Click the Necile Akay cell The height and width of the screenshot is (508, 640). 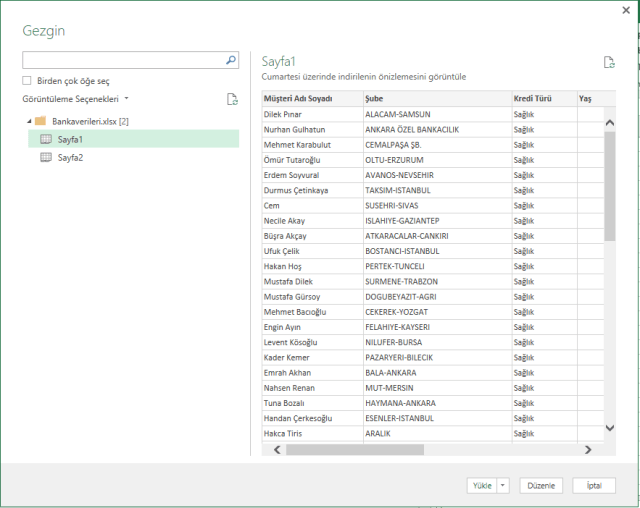(x=312, y=221)
